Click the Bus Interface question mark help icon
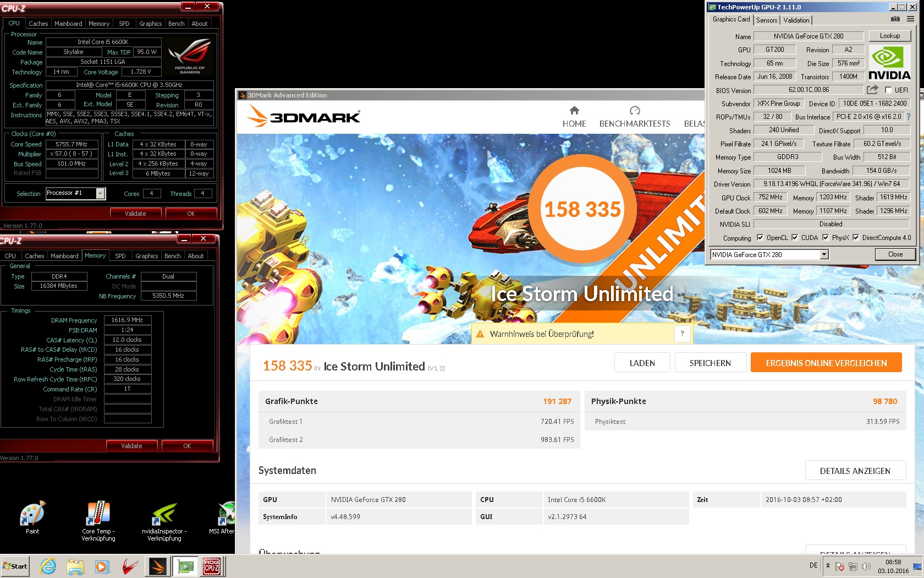 909,117
